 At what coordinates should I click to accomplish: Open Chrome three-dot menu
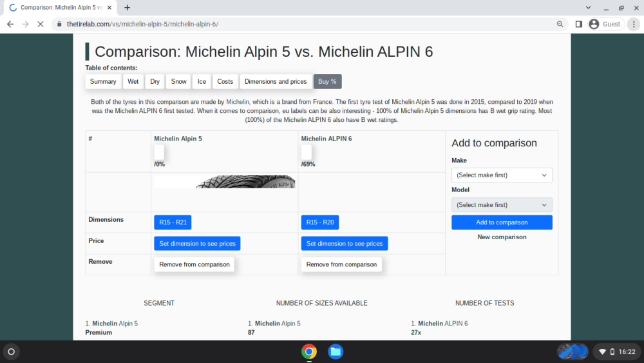(x=634, y=25)
